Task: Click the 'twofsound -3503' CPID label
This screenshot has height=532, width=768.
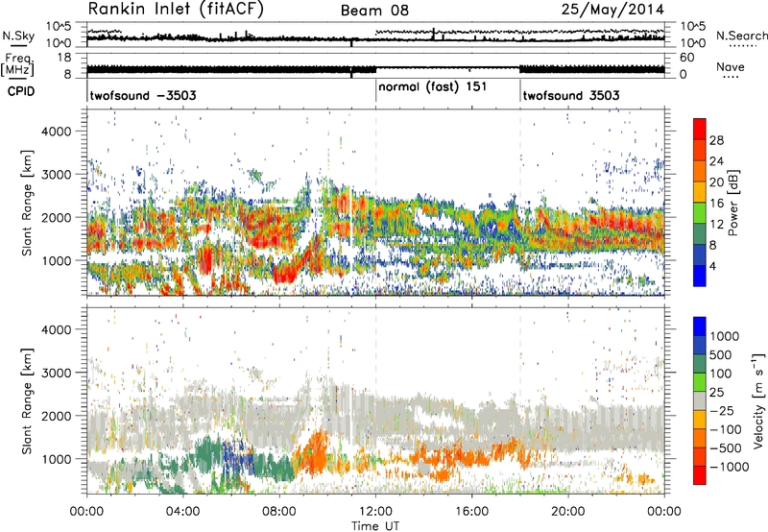Action: coord(143,95)
